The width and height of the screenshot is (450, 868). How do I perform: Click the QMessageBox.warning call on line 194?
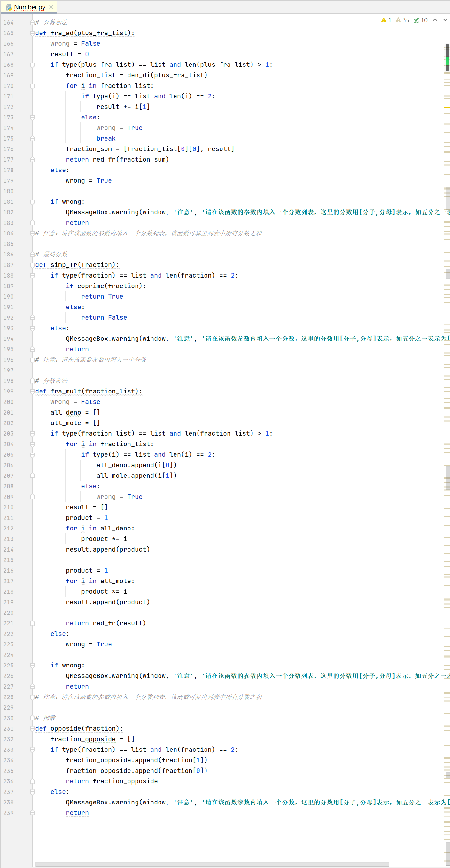point(258,339)
